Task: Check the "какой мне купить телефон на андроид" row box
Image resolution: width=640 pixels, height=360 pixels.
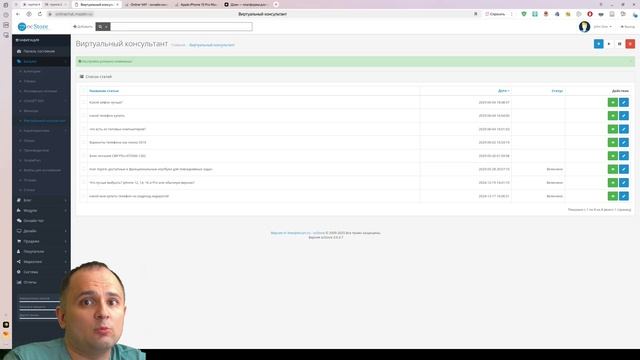Action: (83, 196)
